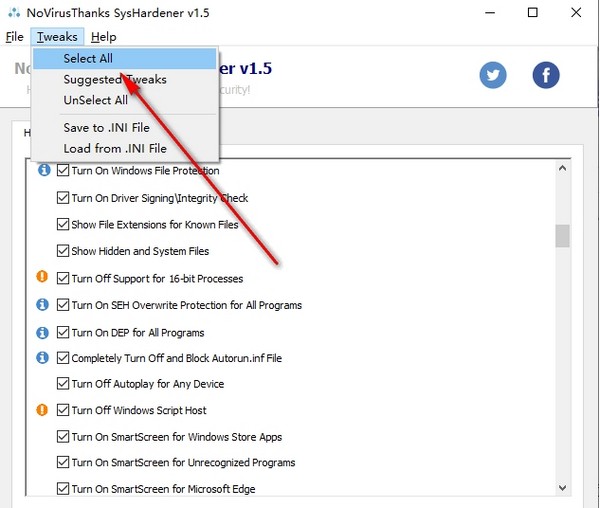
Task: Open the Twitter link icon
Action: pyautogui.click(x=493, y=75)
